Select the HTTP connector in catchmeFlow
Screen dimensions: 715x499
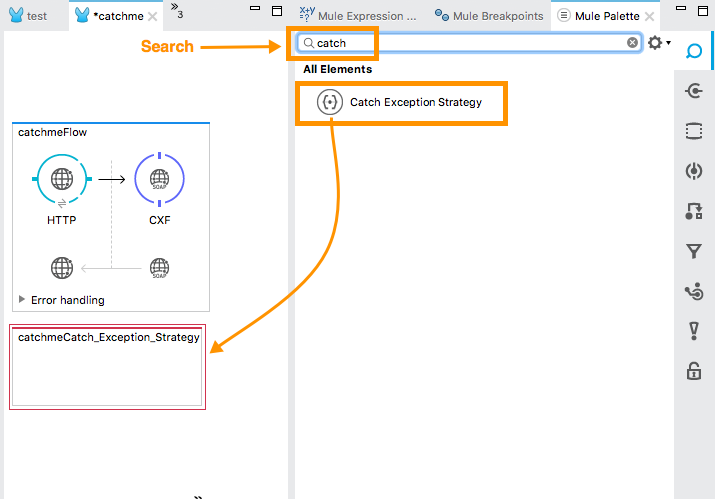click(62, 179)
